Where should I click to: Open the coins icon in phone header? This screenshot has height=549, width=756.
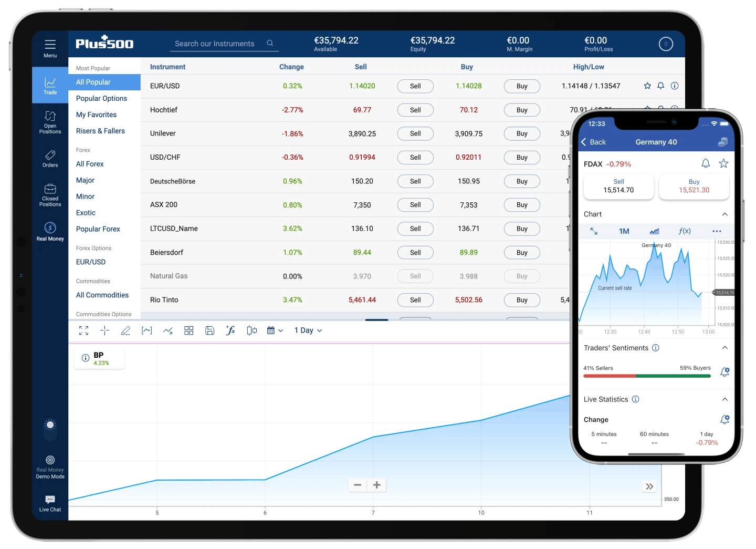(723, 142)
